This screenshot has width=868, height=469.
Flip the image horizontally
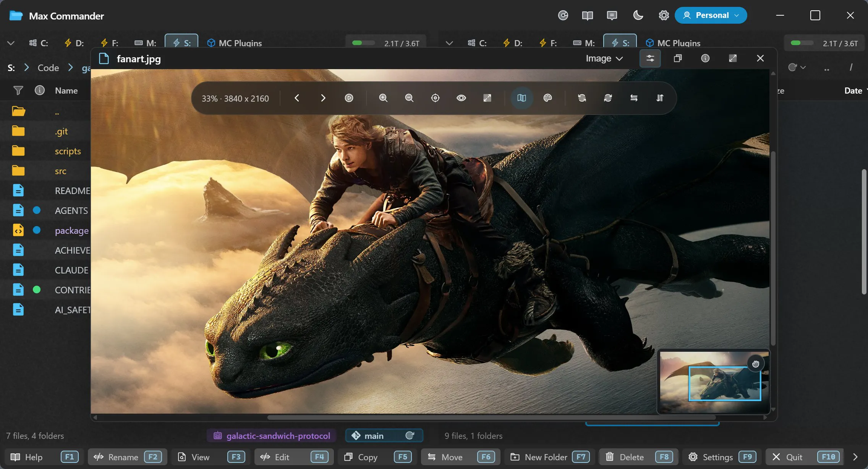coord(634,98)
